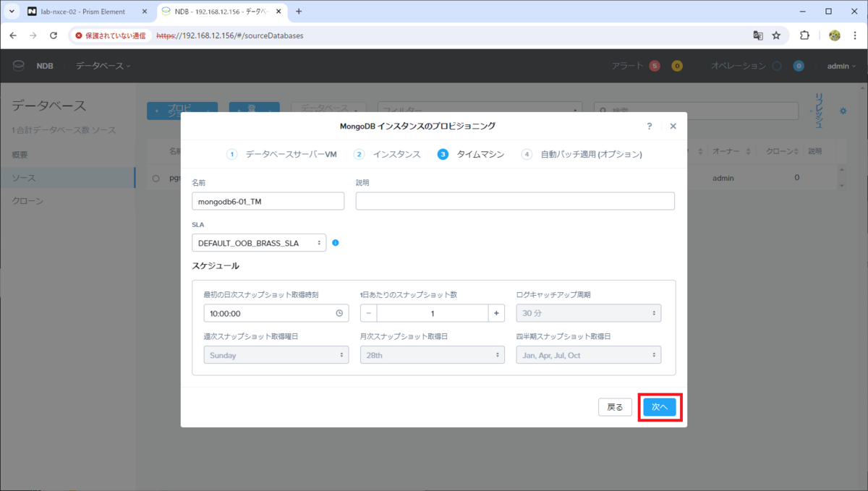
Task: Click the blue 登録 button behind dialog
Action: (x=255, y=110)
